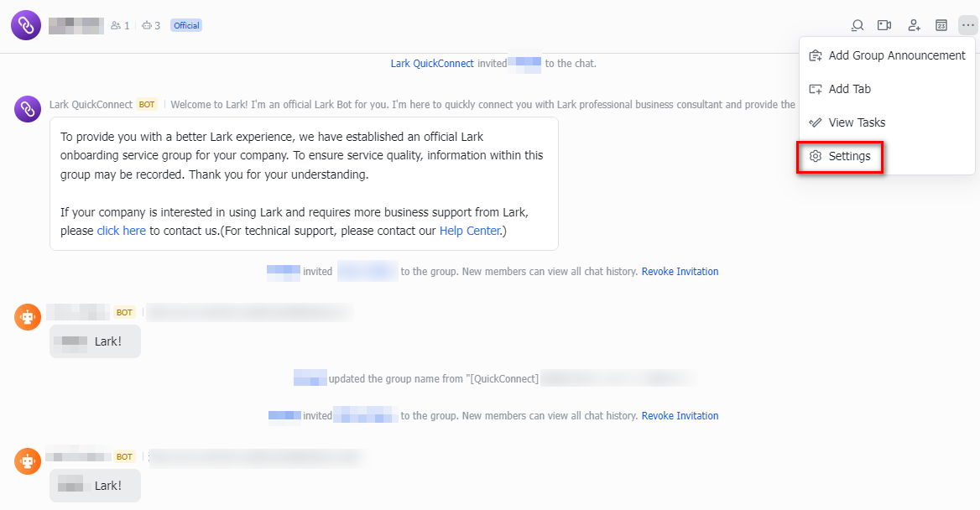Open the chat search icon in header
980x510 pixels.
pyautogui.click(x=857, y=25)
